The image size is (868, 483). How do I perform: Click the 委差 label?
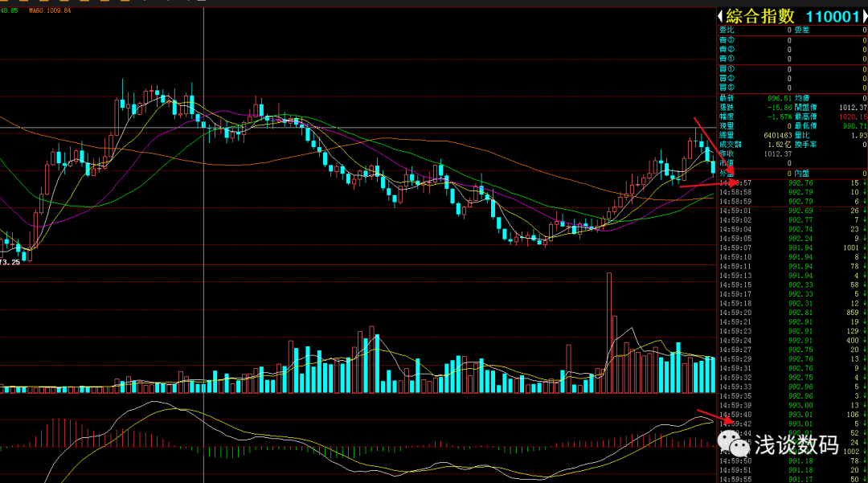[801, 30]
